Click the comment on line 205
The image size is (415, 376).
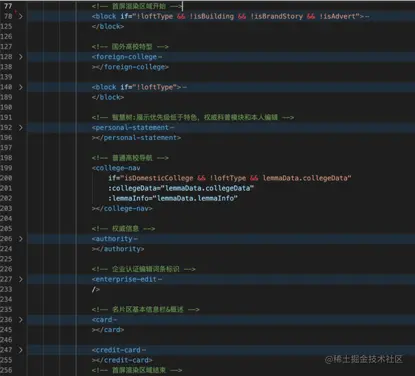tap(123, 229)
